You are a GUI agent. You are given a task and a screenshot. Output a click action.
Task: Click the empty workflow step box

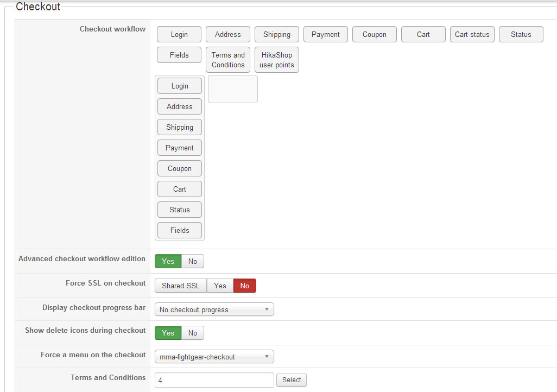pyautogui.click(x=233, y=89)
